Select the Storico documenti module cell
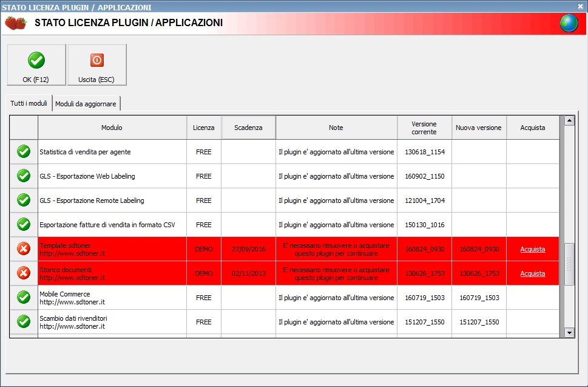 [112, 273]
